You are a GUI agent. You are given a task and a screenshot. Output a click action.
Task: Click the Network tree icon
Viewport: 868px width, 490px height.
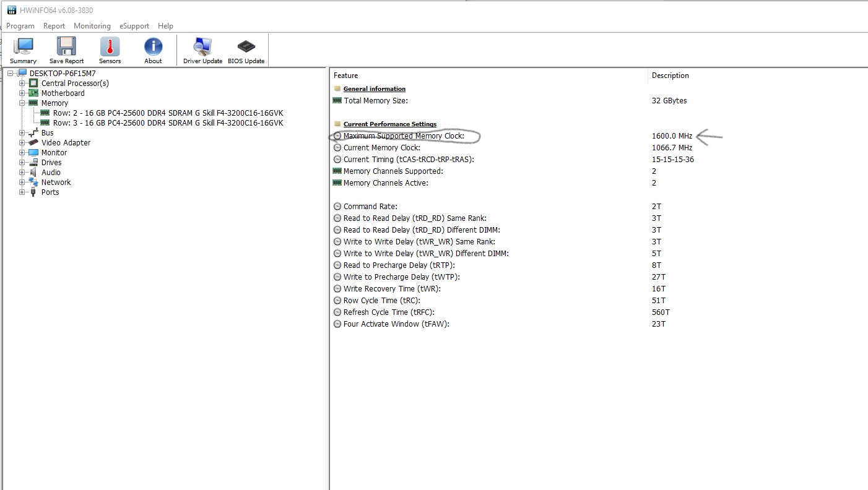[33, 182]
